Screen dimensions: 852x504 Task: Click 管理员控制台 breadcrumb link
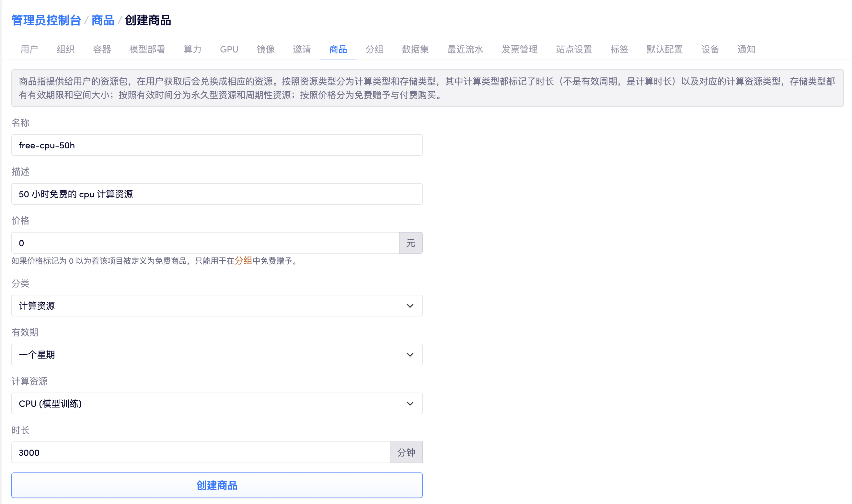click(x=46, y=20)
